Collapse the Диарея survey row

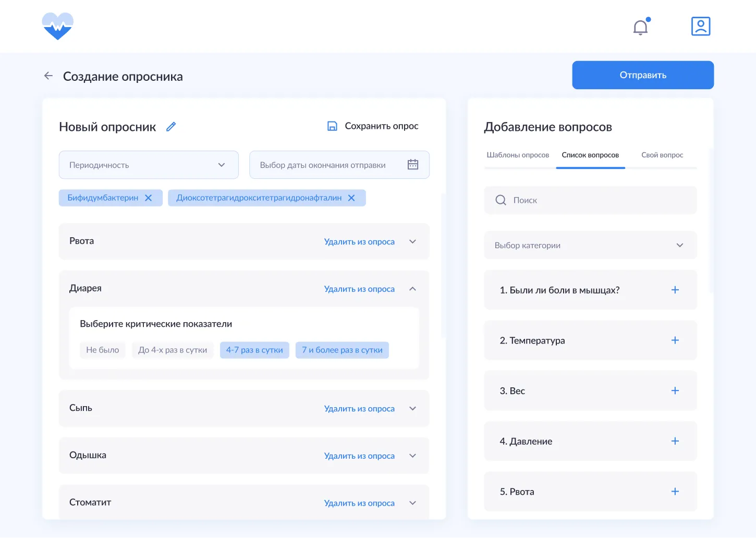(x=413, y=289)
